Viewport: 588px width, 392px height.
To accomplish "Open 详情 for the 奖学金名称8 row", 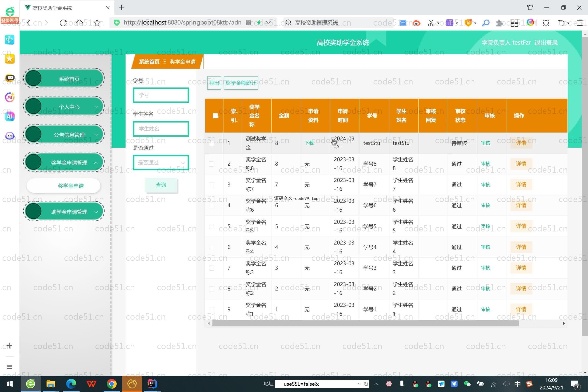I will (x=521, y=164).
